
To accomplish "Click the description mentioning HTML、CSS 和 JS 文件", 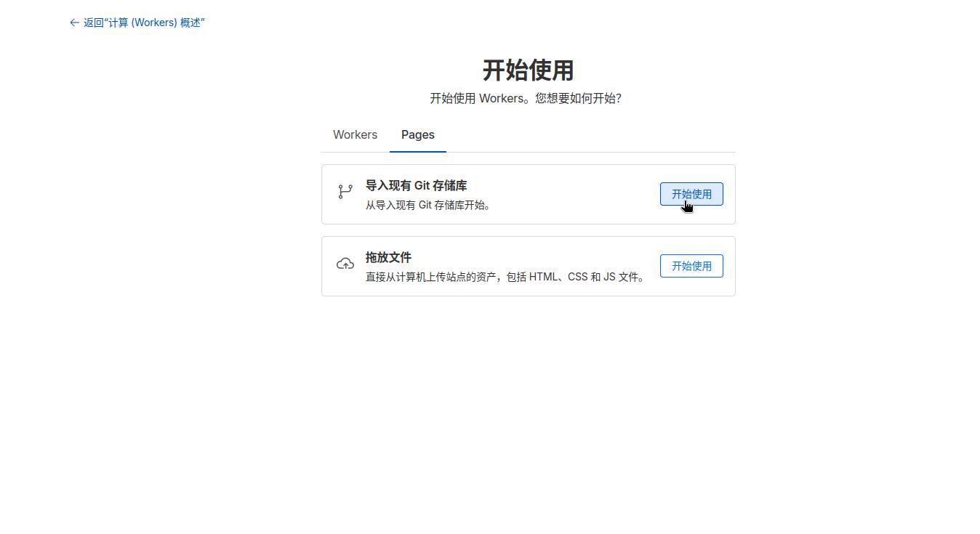I will point(505,277).
